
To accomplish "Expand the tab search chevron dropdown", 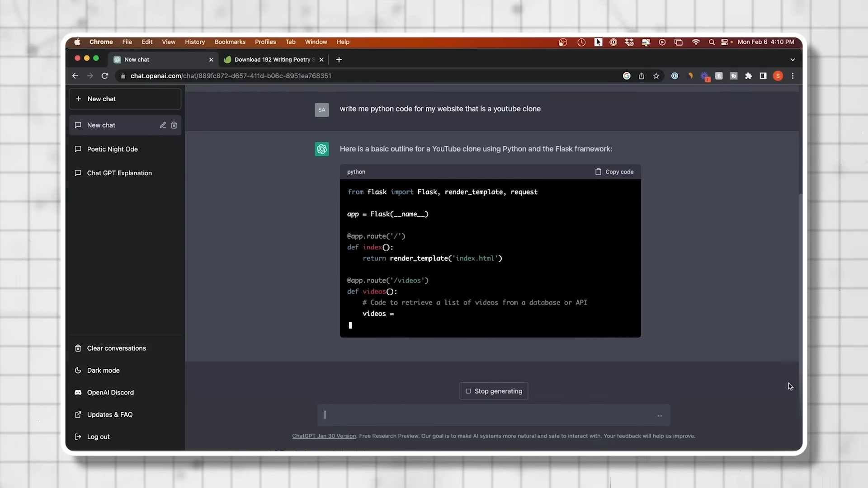I will point(793,60).
